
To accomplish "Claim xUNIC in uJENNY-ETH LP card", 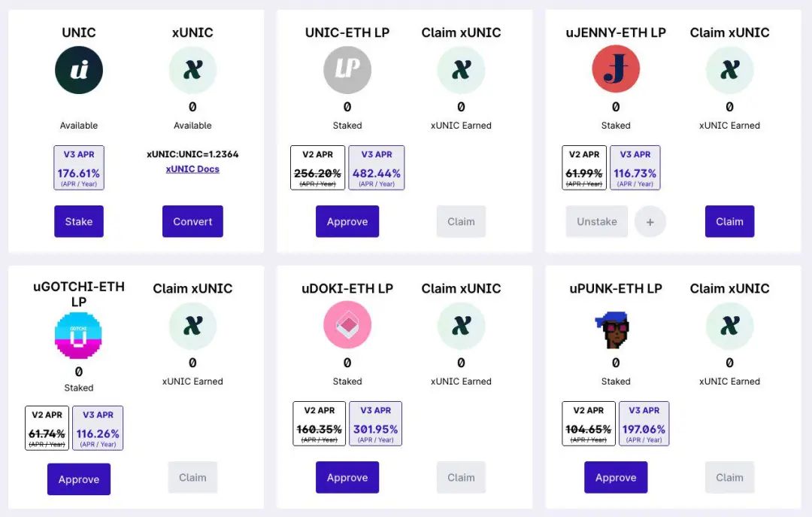I will [729, 221].
